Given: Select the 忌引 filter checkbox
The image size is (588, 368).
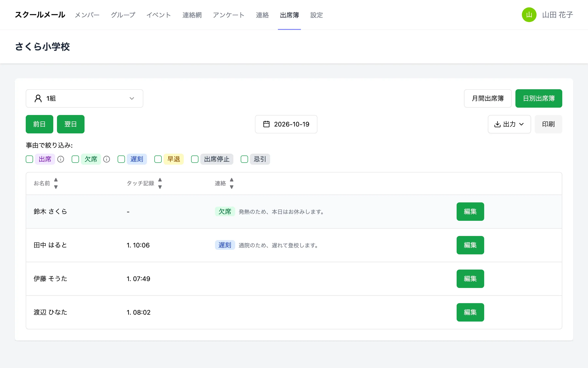Looking at the screenshot, I should click(244, 159).
